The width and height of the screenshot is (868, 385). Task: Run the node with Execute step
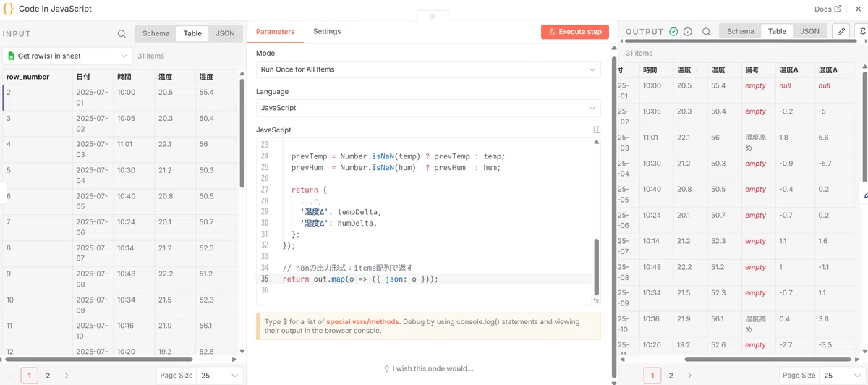click(575, 32)
